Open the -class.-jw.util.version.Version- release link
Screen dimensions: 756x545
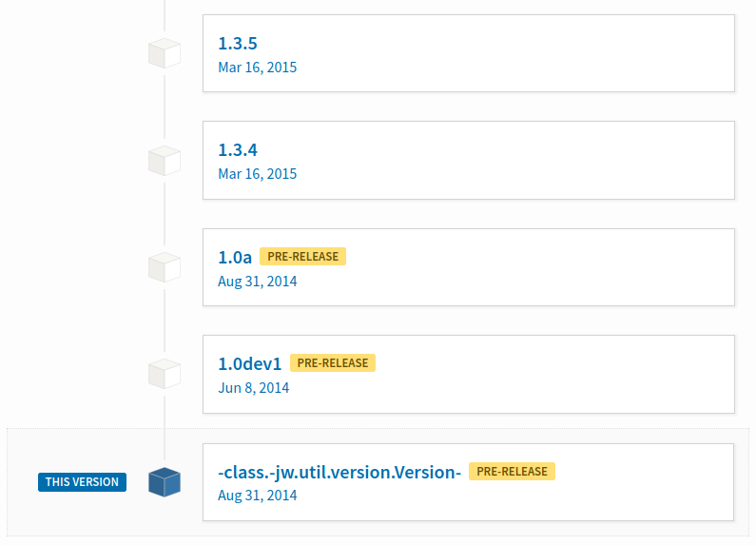(x=339, y=472)
